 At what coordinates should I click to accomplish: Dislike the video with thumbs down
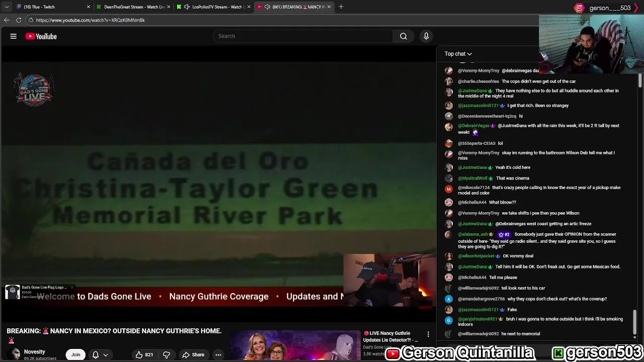pos(167,355)
